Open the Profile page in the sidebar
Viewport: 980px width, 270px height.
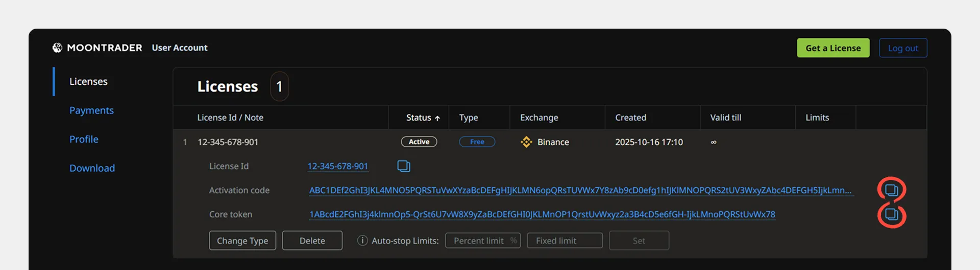(84, 139)
